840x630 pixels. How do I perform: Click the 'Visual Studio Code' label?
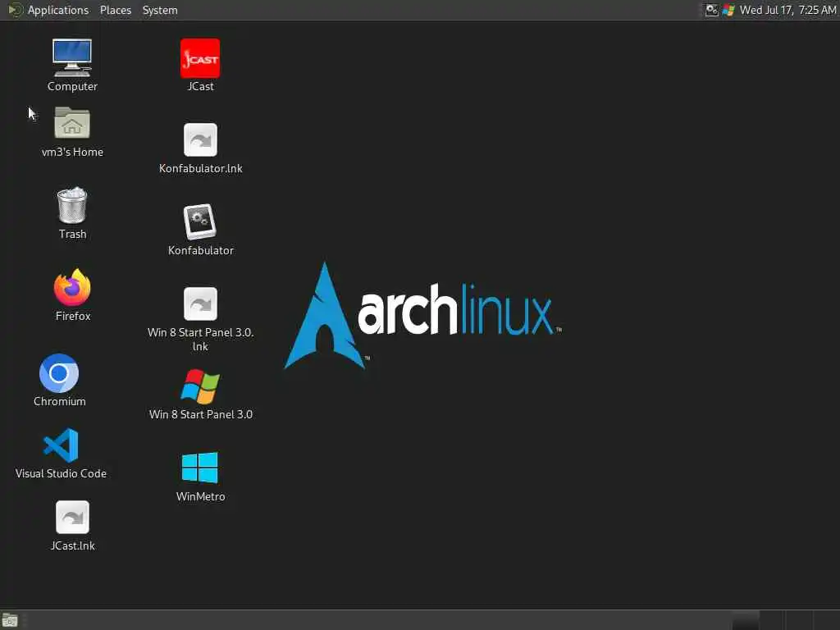coord(61,473)
